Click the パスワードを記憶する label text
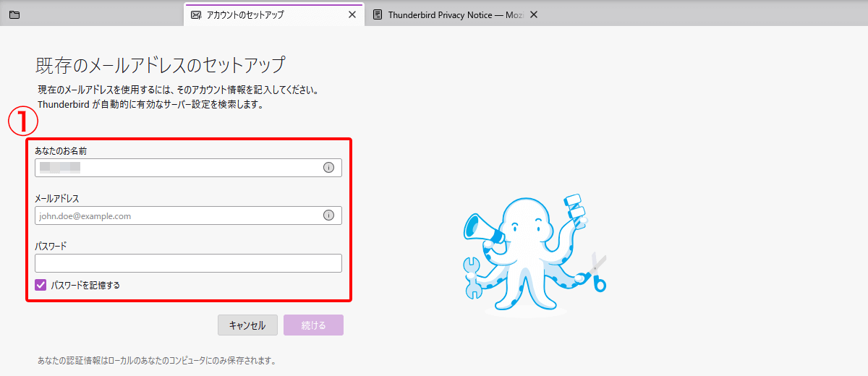 85,285
